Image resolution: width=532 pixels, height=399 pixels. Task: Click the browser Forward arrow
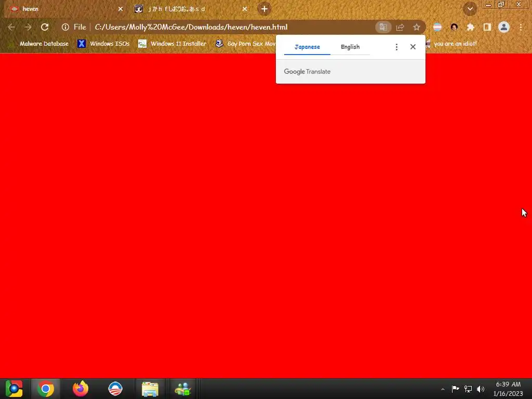pos(28,27)
